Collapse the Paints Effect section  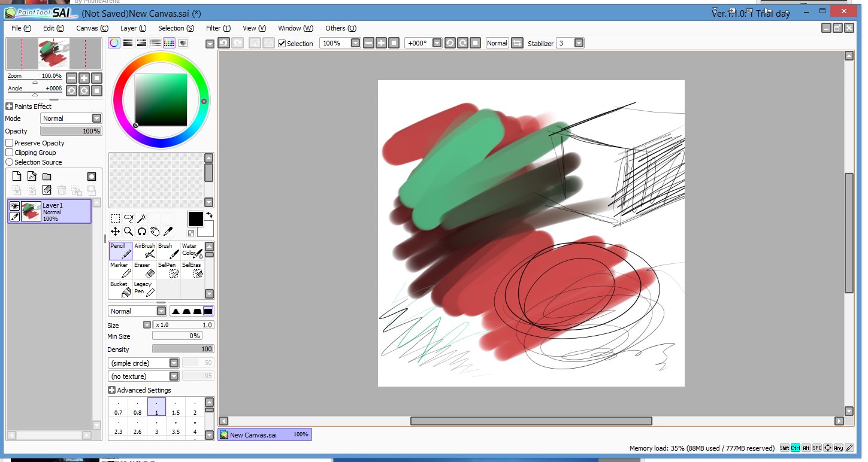click(x=9, y=107)
